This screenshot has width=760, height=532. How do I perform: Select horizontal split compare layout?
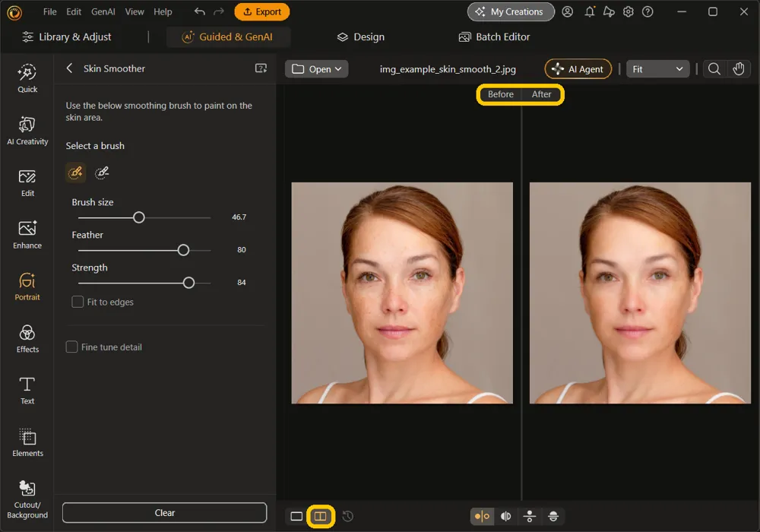tap(553, 517)
